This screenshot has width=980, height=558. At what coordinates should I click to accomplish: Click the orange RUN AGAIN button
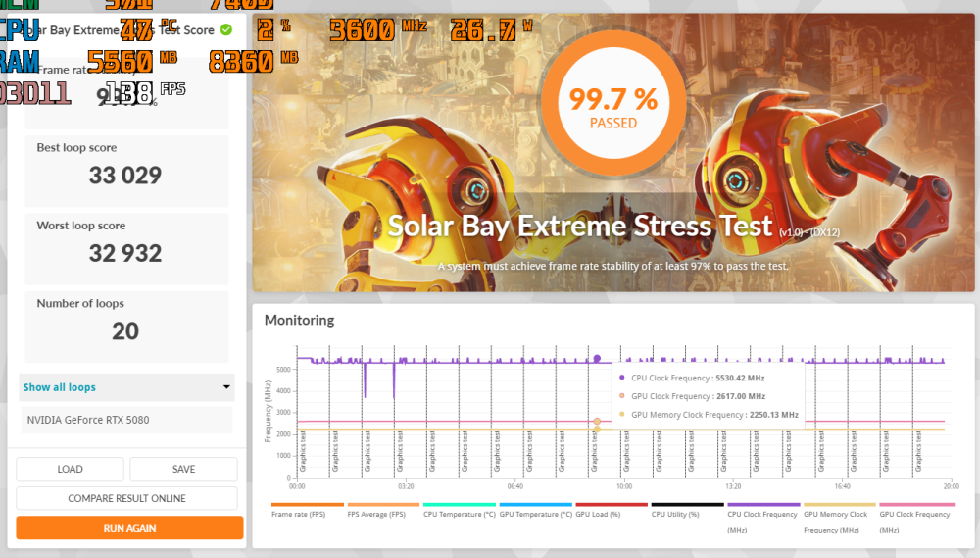[129, 528]
